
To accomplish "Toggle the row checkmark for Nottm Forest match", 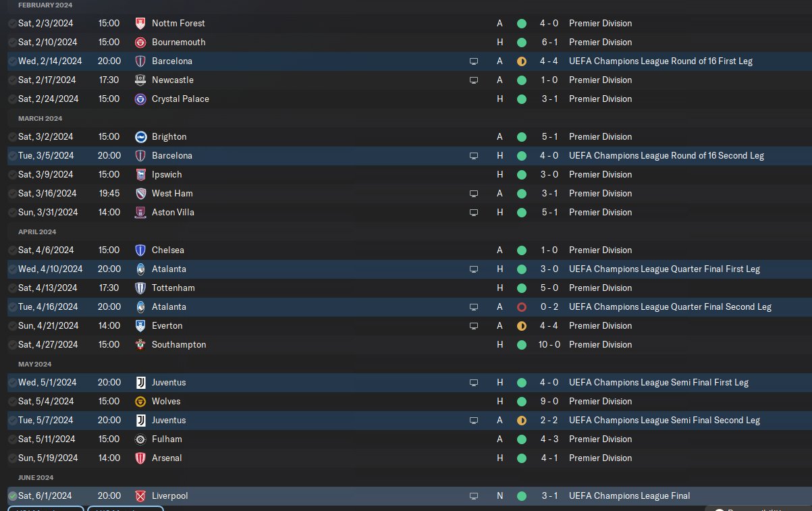I will [x=13, y=23].
